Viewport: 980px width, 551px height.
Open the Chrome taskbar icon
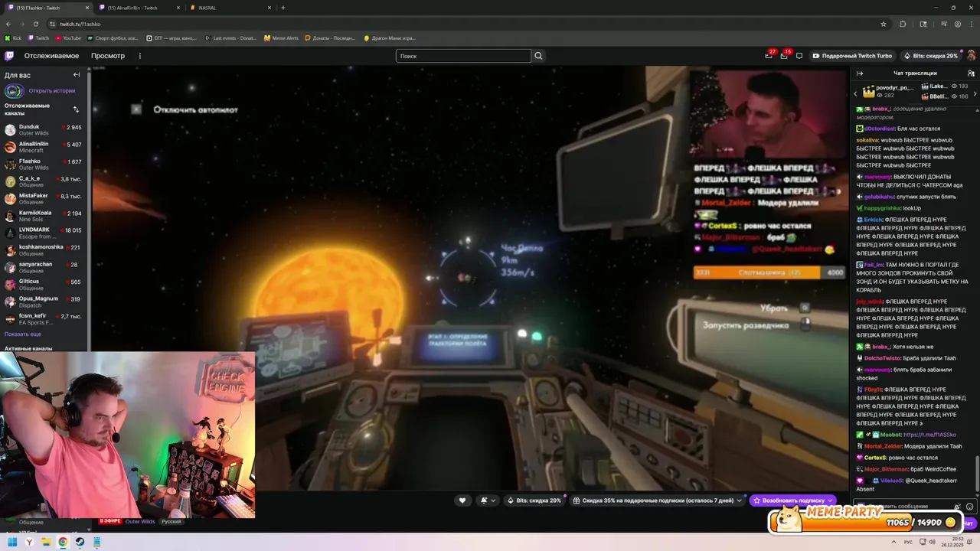pos(63,542)
